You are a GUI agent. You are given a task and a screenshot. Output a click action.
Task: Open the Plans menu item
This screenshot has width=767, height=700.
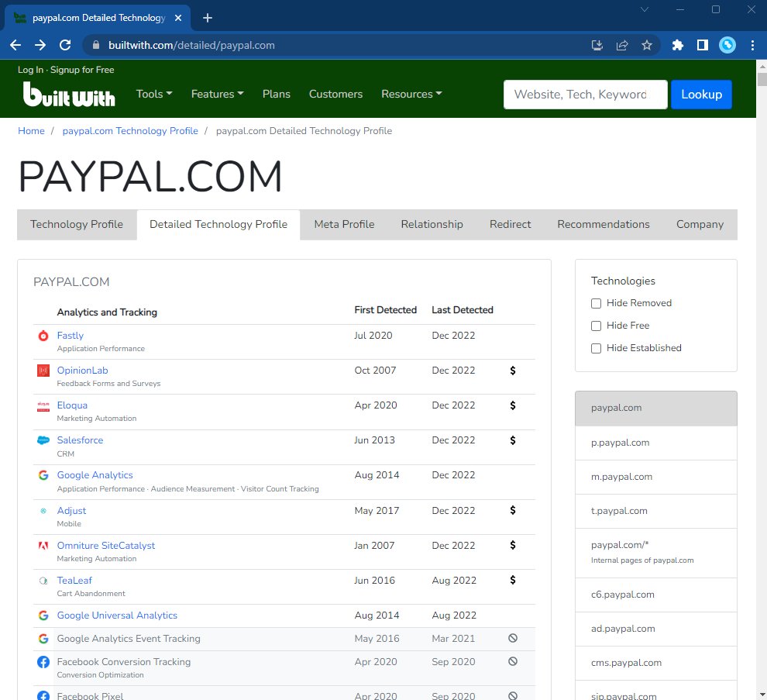coord(277,94)
